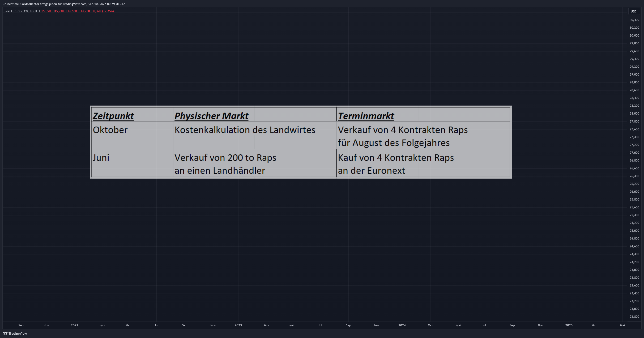Click the 2024 label on time axis
644x338 pixels.
[402, 325]
